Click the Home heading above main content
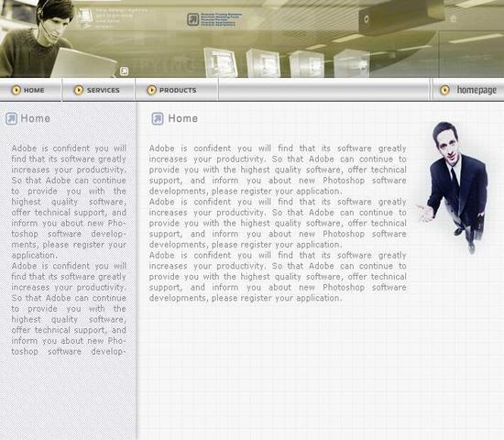 click(183, 118)
